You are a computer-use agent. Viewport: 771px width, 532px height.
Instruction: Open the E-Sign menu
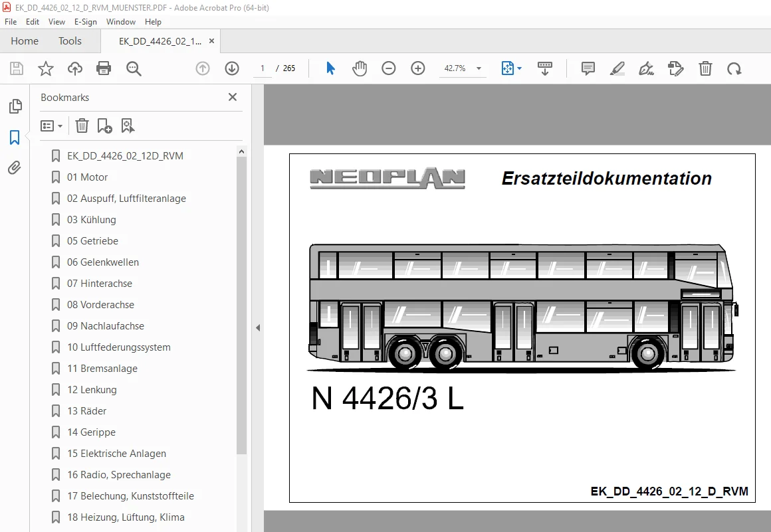coord(86,22)
